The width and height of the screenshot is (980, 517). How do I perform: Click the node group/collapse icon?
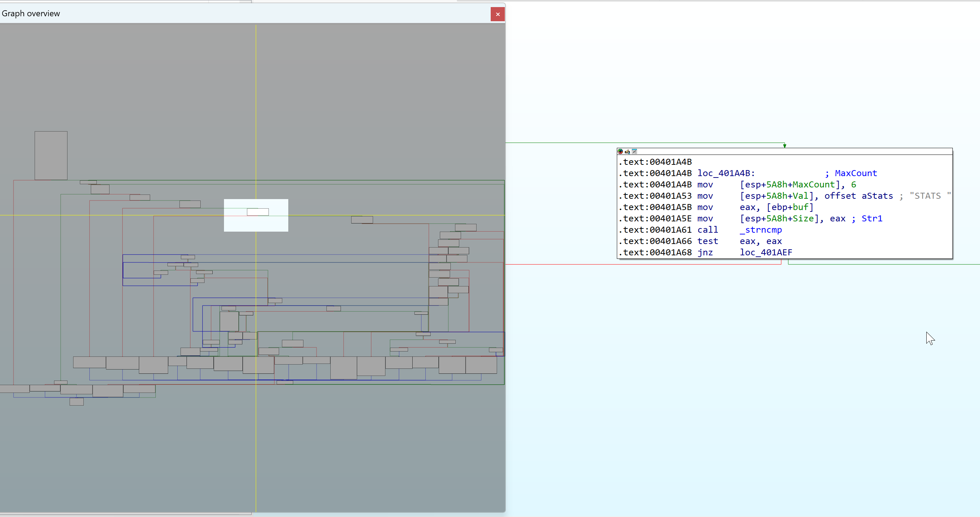tap(634, 151)
